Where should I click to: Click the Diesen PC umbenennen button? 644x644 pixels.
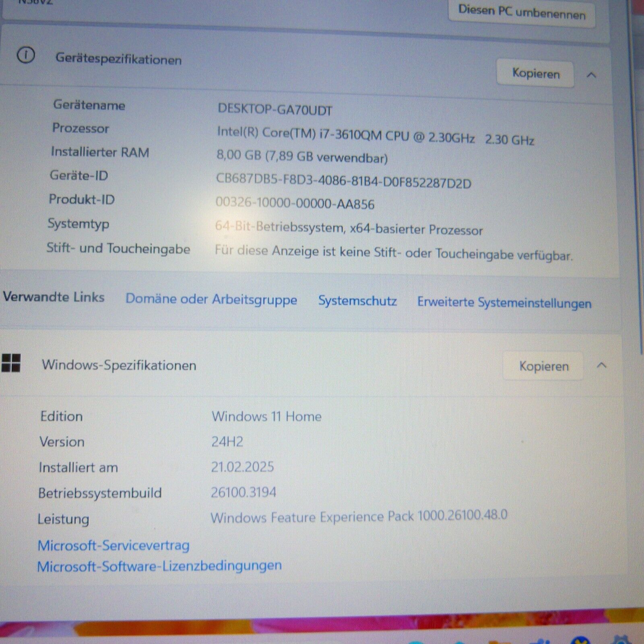coord(522,13)
